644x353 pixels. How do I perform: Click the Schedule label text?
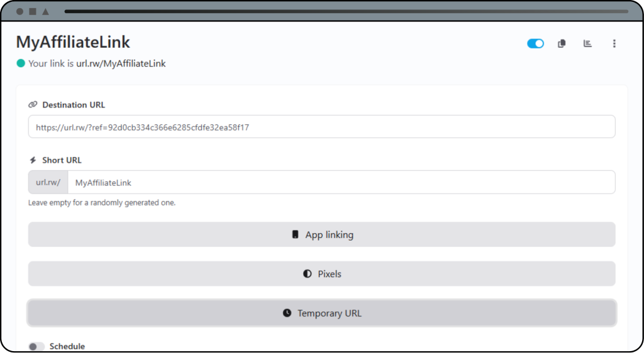[67, 346]
